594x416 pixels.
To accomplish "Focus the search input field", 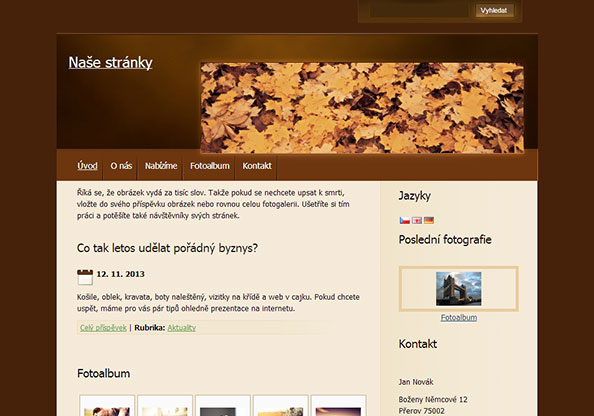I will (x=420, y=10).
